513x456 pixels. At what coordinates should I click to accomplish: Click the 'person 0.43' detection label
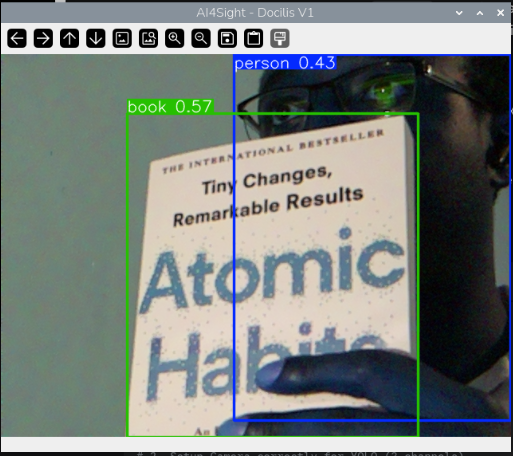285,63
